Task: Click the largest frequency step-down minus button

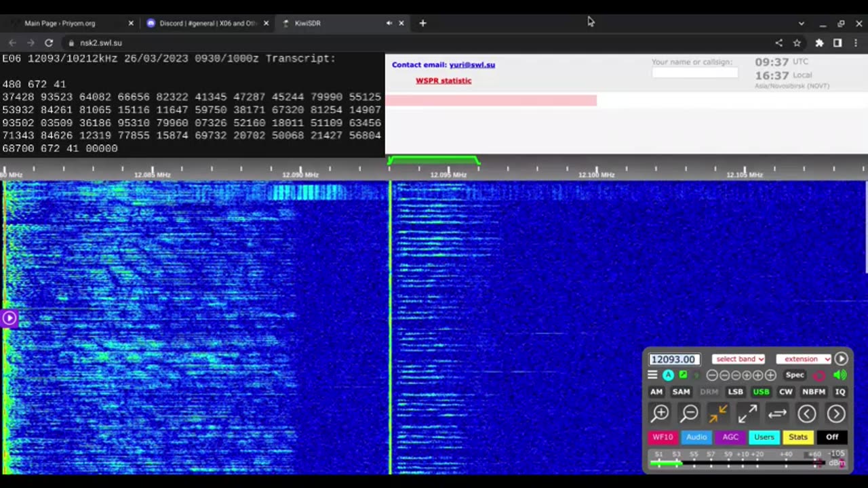Action: tap(712, 375)
